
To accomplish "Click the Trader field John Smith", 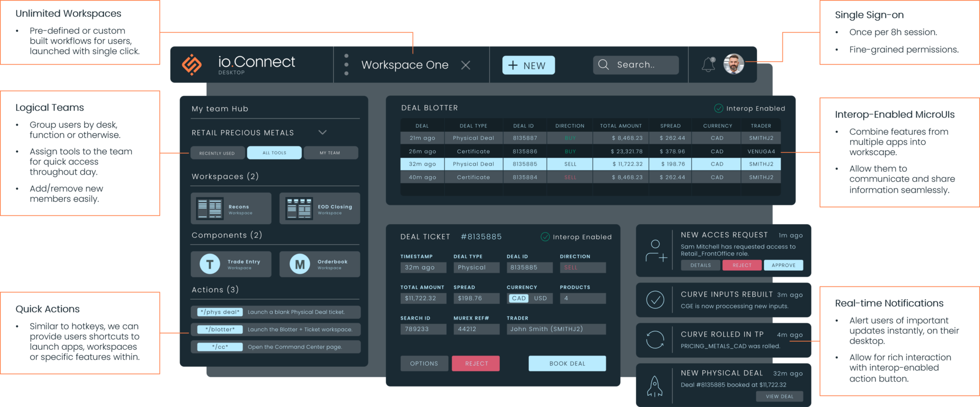I will pos(556,329).
